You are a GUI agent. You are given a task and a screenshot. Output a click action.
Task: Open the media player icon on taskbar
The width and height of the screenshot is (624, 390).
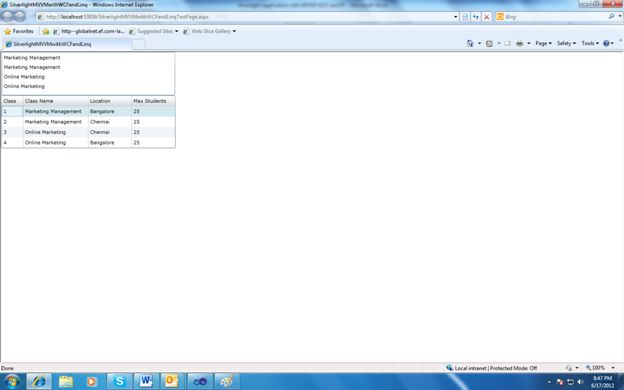[91, 381]
